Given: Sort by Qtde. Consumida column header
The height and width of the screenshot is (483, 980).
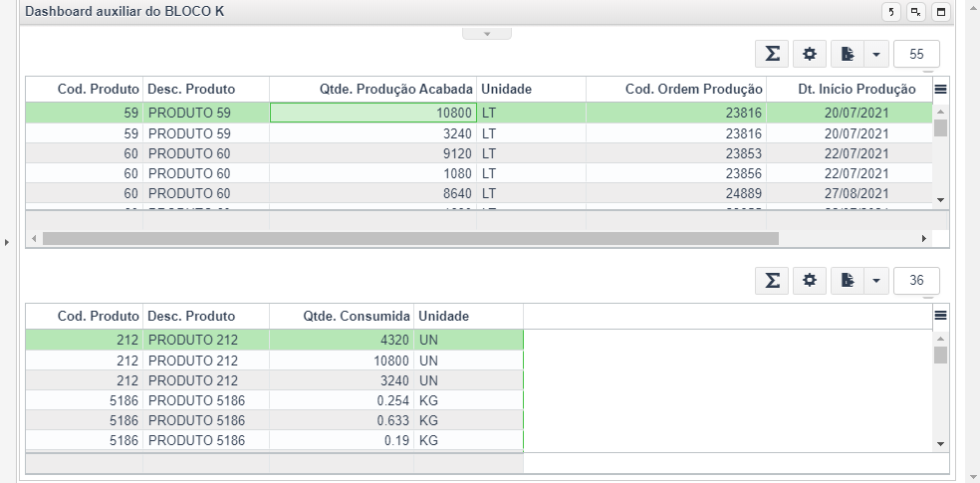Looking at the screenshot, I should [x=342, y=316].
